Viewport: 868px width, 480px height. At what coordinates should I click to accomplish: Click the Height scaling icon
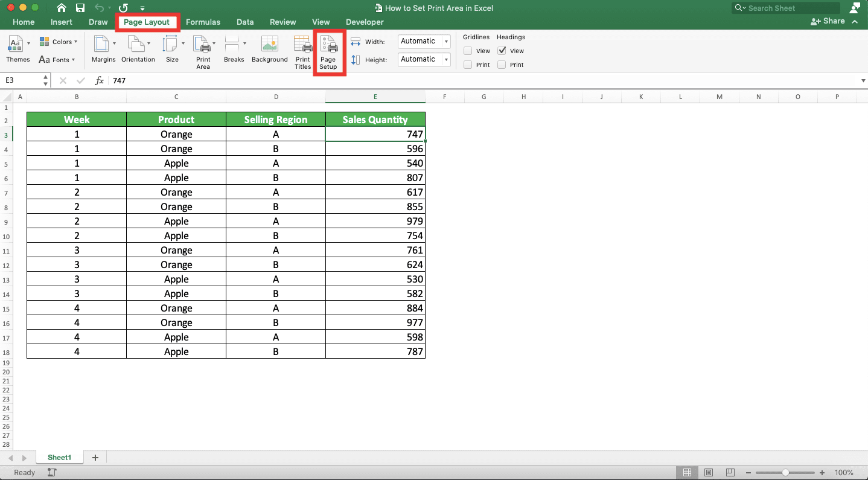(356, 60)
